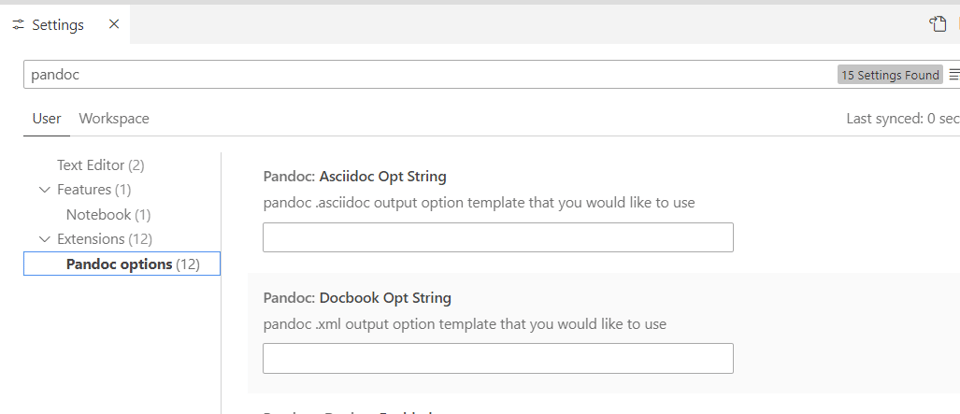Select Pandoc options tree entry
The width and height of the screenshot is (960, 414).
pyautogui.click(x=132, y=264)
